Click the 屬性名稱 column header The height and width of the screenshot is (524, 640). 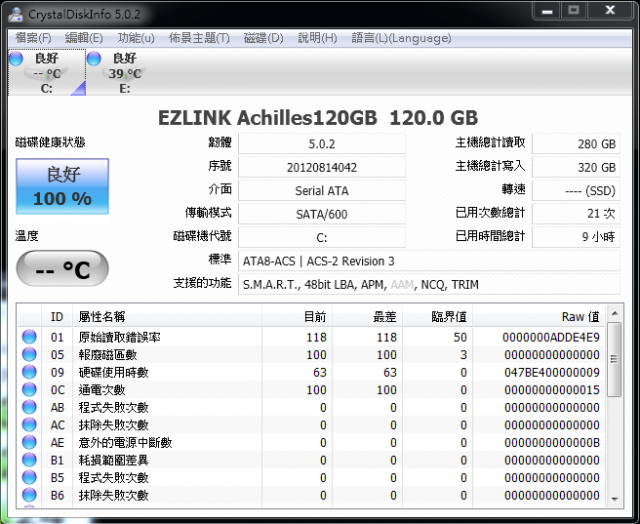(x=167, y=317)
